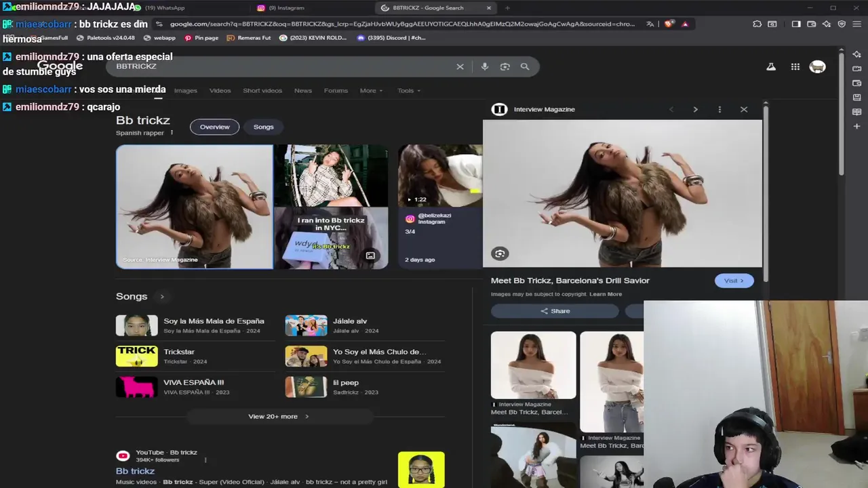Select large Bb trickz photo sourced Interview Magazine
Image resolution: width=868 pixels, height=488 pixels.
[x=195, y=207]
